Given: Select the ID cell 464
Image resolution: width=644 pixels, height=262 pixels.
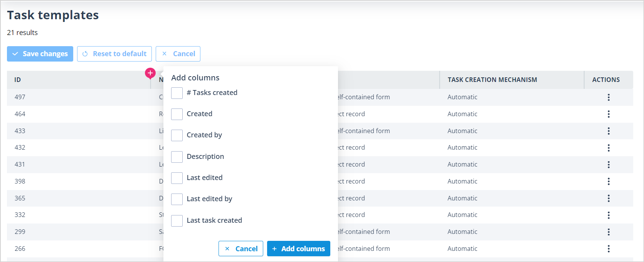Looking at the screenshot, I should pos(20,114).
